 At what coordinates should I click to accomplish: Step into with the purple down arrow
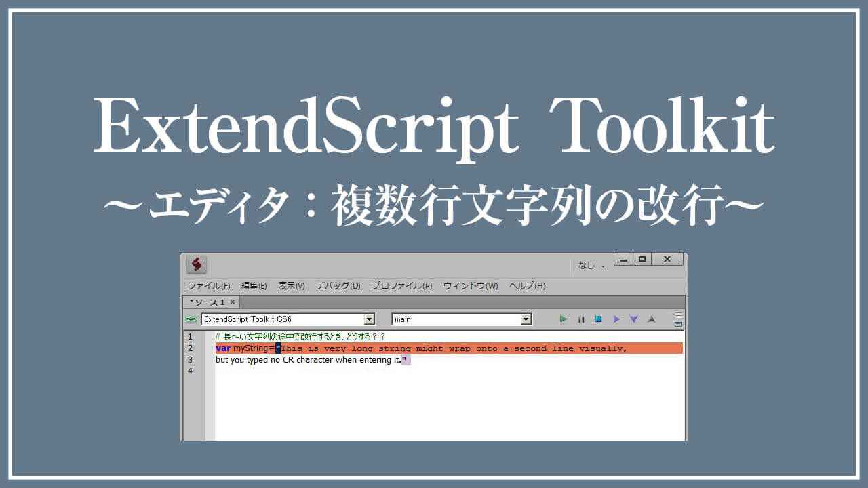634,319
